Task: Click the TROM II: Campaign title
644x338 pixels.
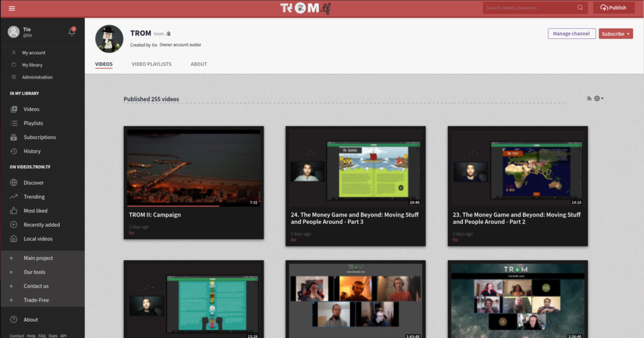Action: 155,214
